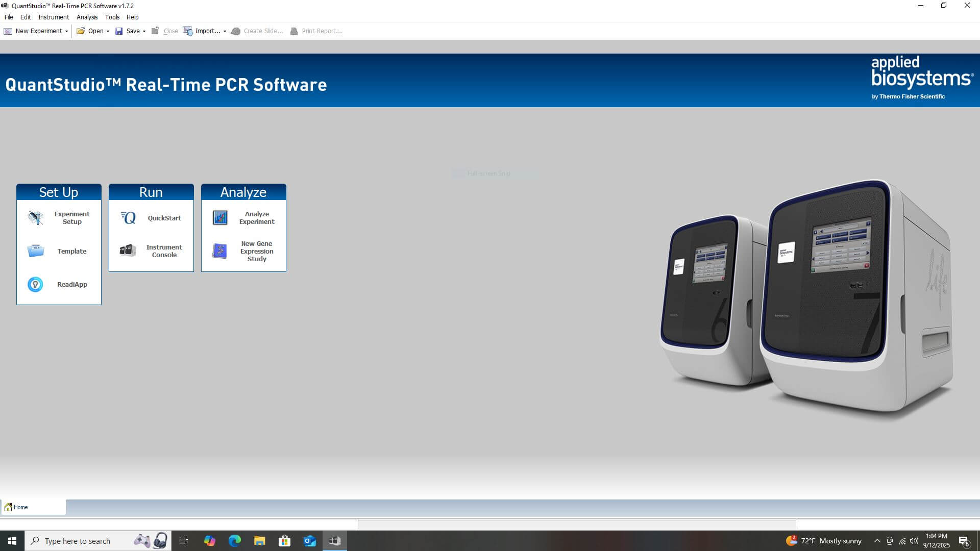Launch ReadiApp via its lightbulb icon
The image size is (980, 551).
coord(35,284)
